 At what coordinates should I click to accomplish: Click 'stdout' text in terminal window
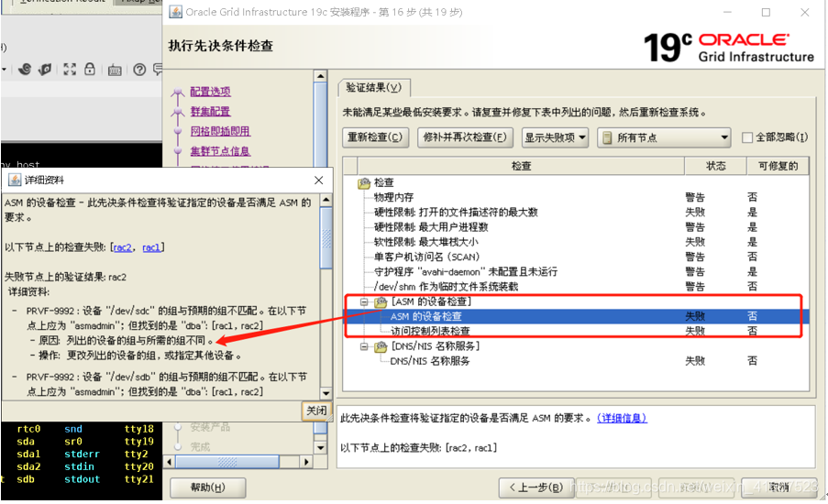(x=82, y=479)
